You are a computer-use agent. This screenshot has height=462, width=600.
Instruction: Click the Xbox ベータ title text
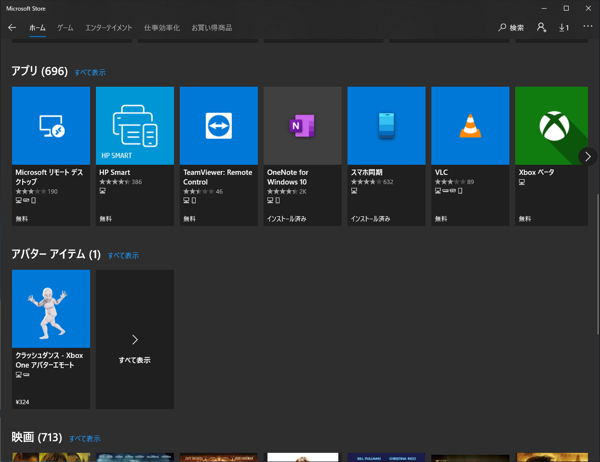pos(536,172)
